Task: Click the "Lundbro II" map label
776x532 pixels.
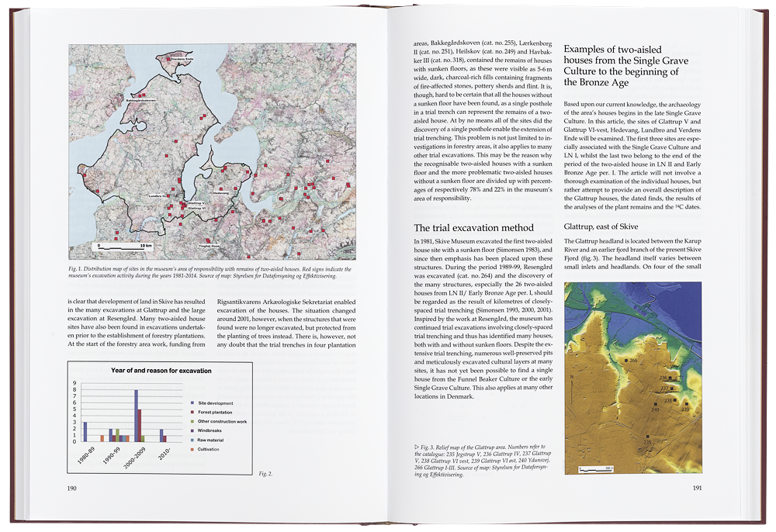Action: pos(158,196)
